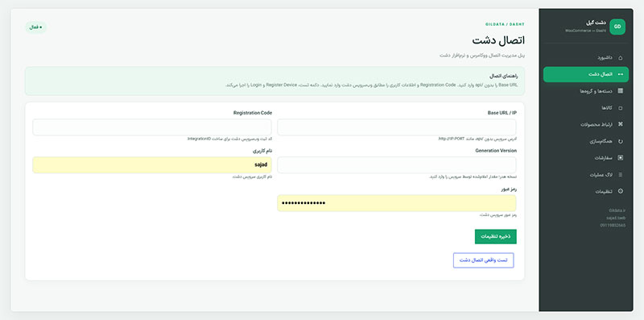Open the ارتباط محصولات link icon
The height and width of the screenshot is (320, 644).
620,124
